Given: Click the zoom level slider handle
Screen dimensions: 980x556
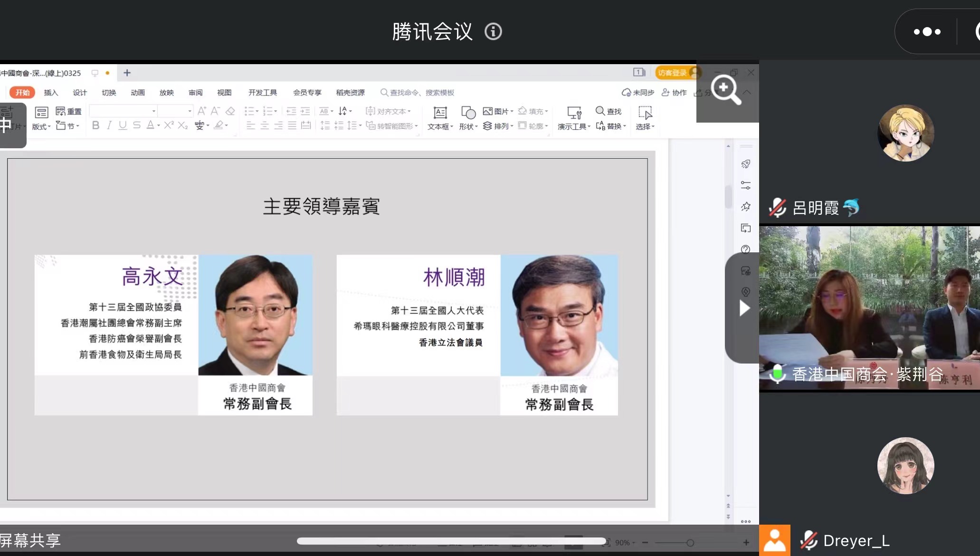Looking at the screenshot, I should 690,543.
